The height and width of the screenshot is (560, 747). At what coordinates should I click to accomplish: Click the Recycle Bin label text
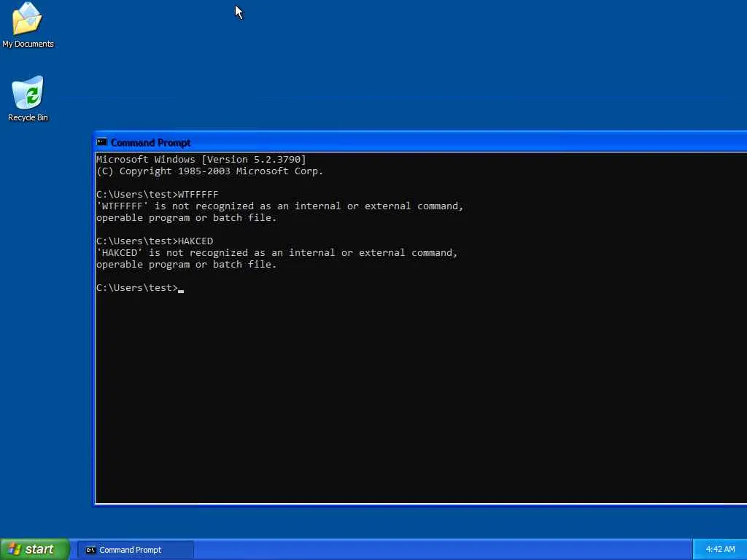[x=28, y=117]
